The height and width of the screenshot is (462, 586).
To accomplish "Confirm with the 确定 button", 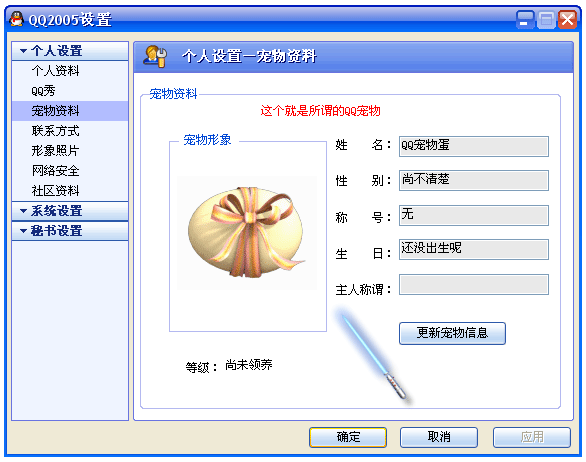I will tap(348, 437).
